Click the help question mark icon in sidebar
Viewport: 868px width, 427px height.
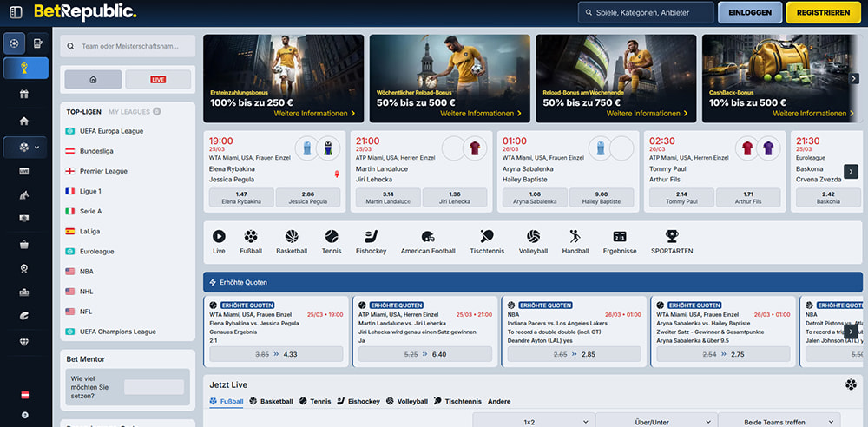pyautogui.click(x=24, y=414)
